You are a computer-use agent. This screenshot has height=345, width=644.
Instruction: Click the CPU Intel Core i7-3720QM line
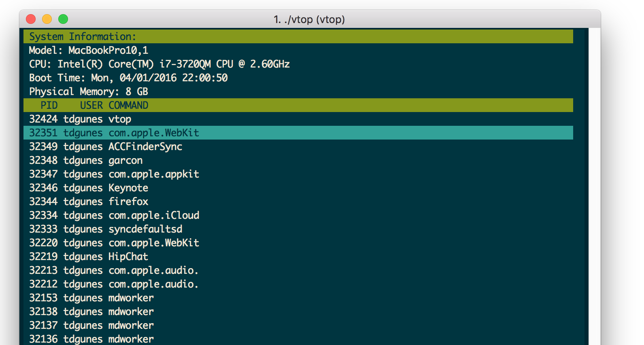coord(159,64)
